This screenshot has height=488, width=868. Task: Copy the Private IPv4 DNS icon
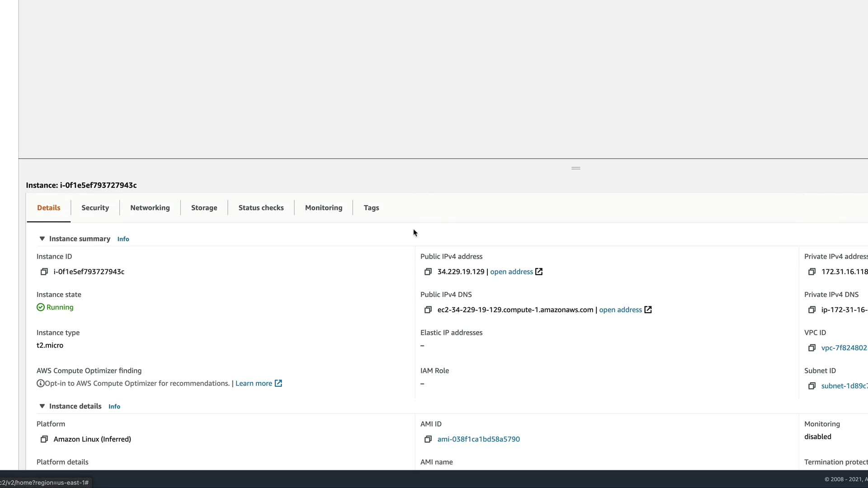click(x=811, y=310)
